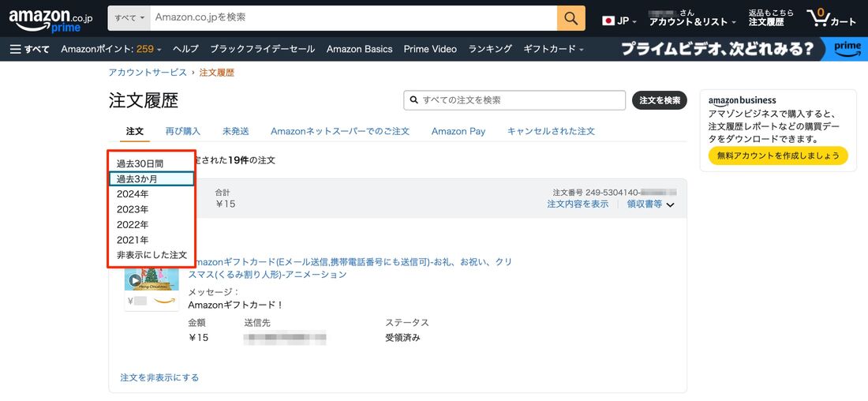The image size is (868, 401).
Task: Select 過去3か月 in the period list
Action: (152, 179)
